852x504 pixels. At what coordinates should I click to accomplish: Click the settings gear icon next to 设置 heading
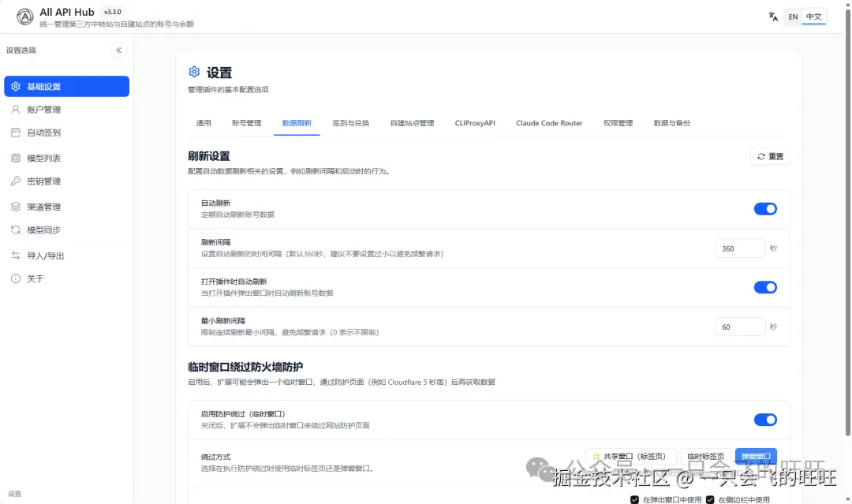point(194,72)
